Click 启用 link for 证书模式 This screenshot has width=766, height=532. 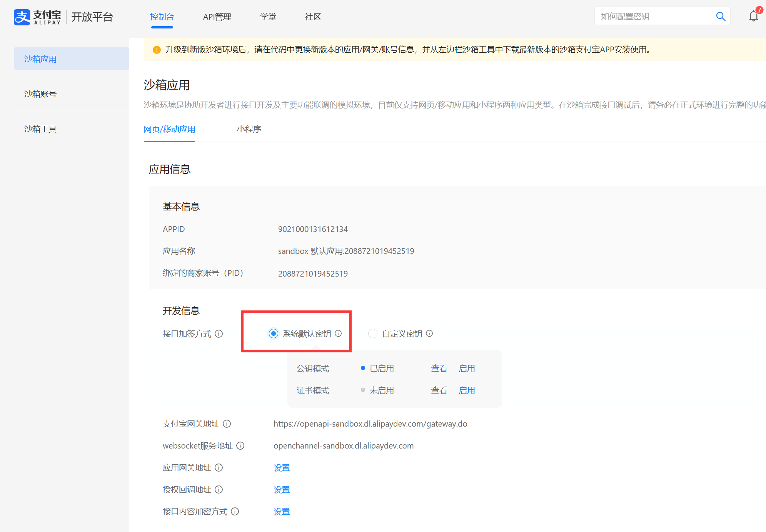(x=467, y=390)
